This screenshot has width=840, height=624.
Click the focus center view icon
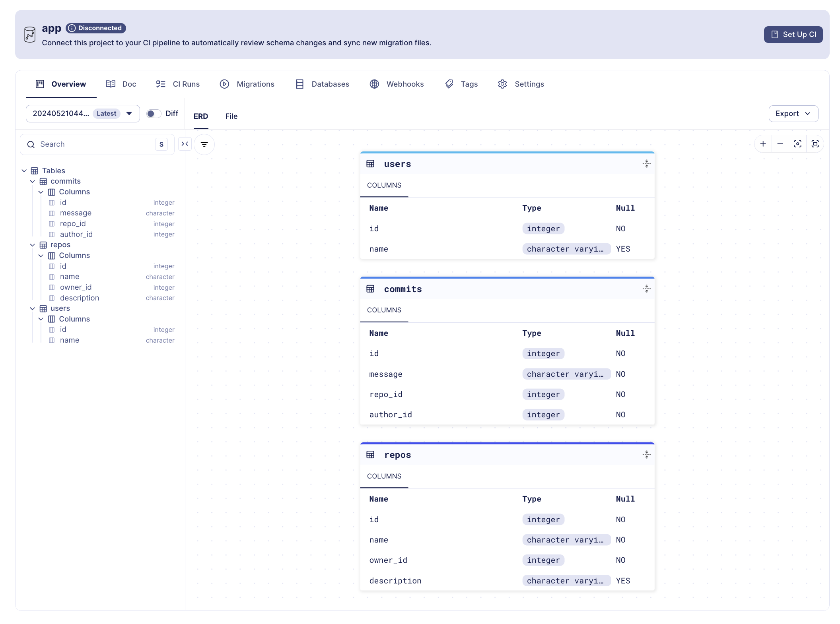(797, 144)
